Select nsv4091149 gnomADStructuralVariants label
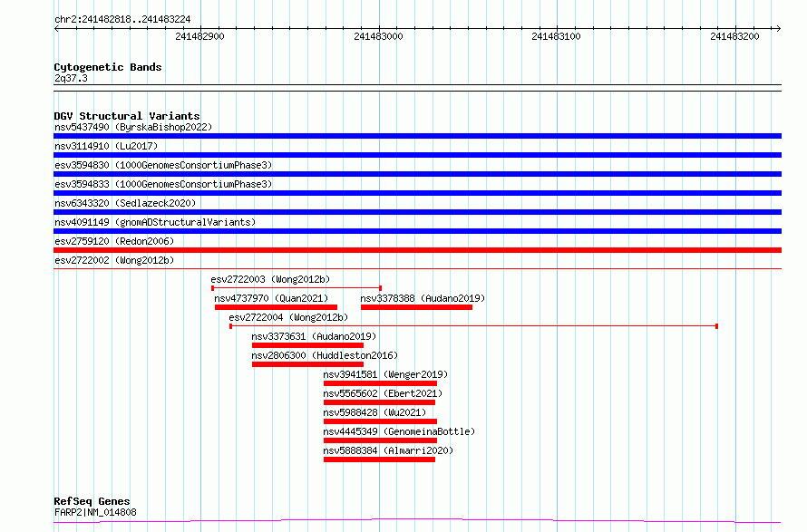The width and height of the screenshot is (807, 532). click(155, 222)
